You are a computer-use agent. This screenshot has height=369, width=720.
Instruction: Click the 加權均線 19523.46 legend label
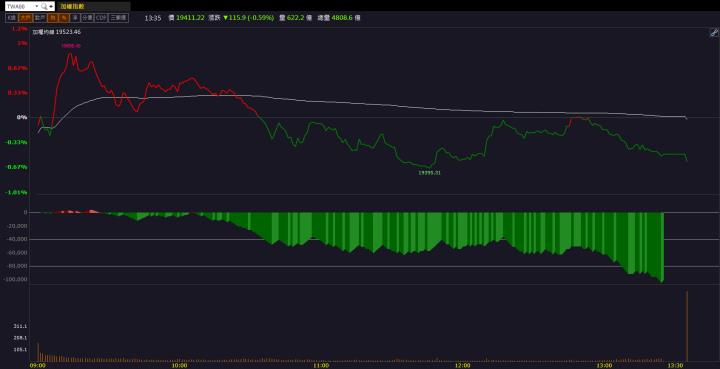[x=56, y=32]
